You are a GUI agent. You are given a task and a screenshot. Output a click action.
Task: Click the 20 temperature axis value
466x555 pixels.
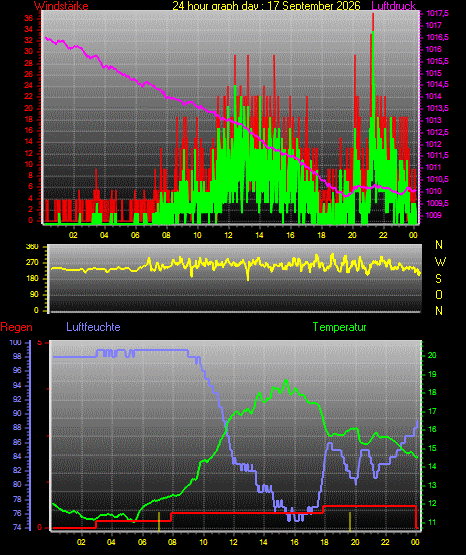coord(432,355)
